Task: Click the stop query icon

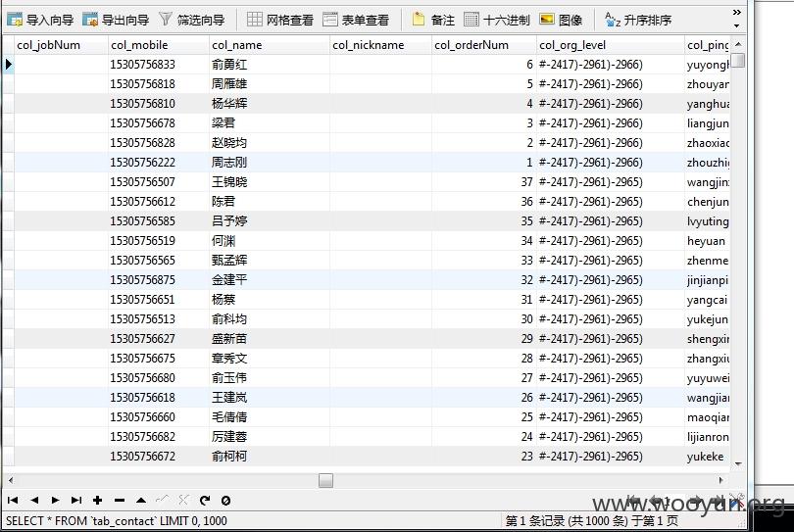Action: 225,500
